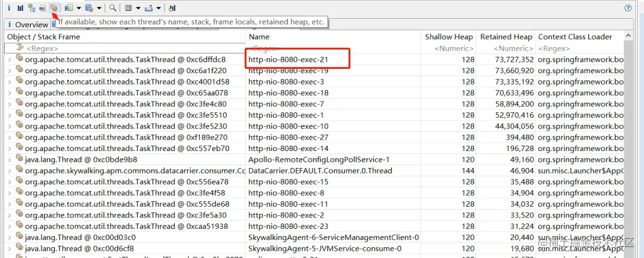Click thread icon of TaskThread @ 0xc557eb70
Viewport: 644px width, 258px height.
(x=19, y=148)
